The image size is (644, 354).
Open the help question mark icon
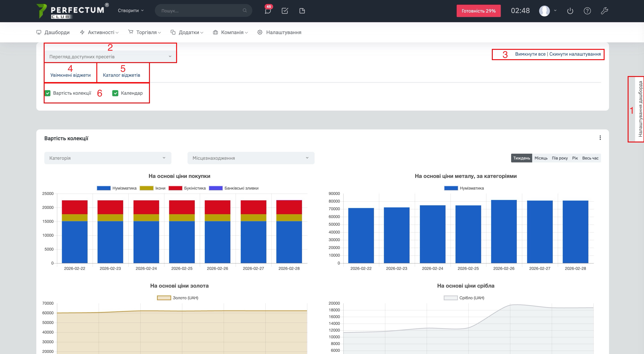pyautogui.click(x=587, y=11)
